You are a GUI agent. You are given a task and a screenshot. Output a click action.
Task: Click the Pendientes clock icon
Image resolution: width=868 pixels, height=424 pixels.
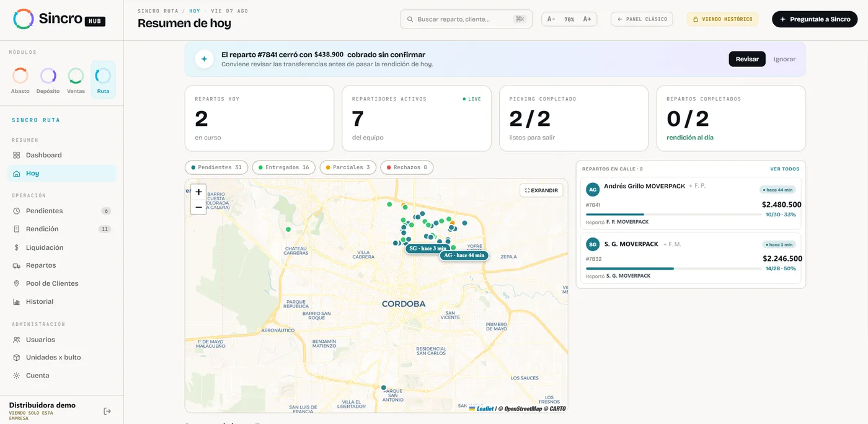point(17,211)
